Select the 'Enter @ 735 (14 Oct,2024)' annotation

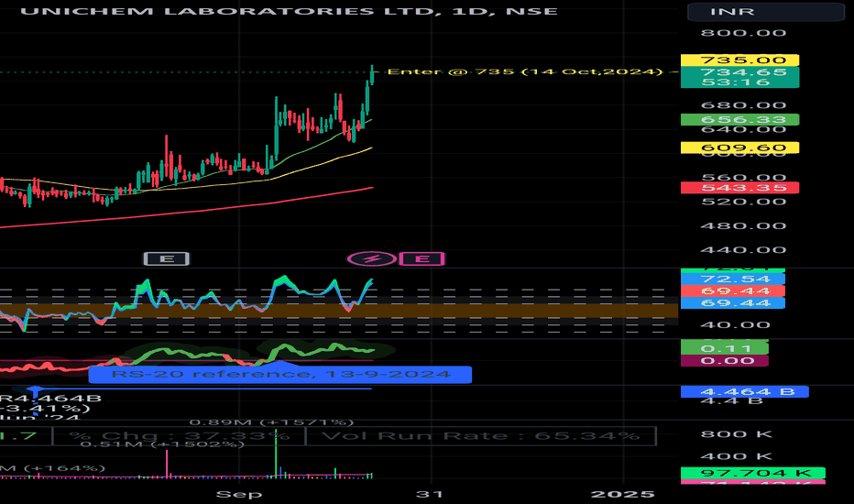(524, 71)
